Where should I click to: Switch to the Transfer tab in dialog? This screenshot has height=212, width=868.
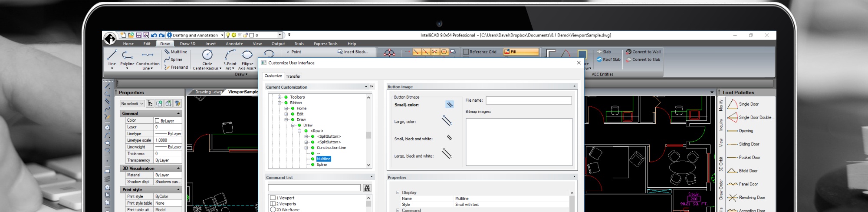pos(293,76)
